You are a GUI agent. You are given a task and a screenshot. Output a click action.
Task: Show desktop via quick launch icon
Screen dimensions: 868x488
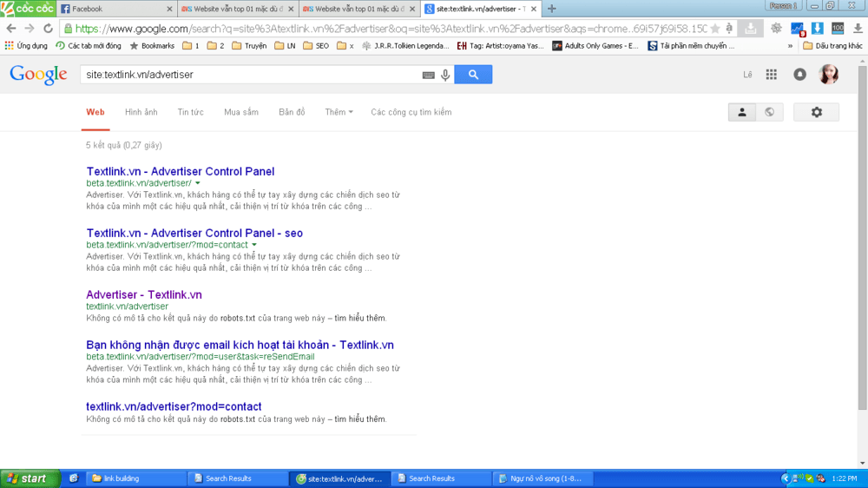[74, 478]
